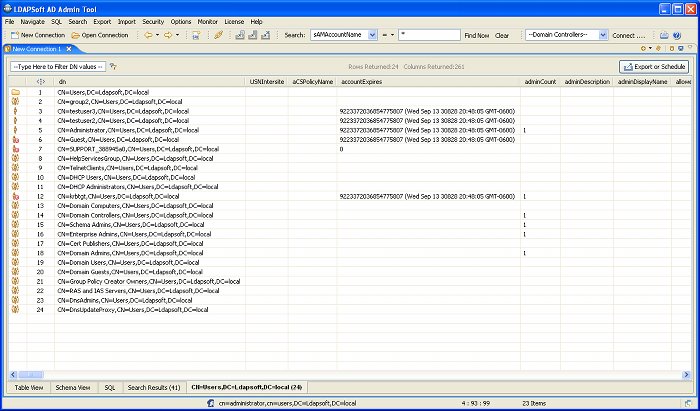
Task: Click the group icon beside CN=HelpServicesGroup
Action: (x=15, y=158)
